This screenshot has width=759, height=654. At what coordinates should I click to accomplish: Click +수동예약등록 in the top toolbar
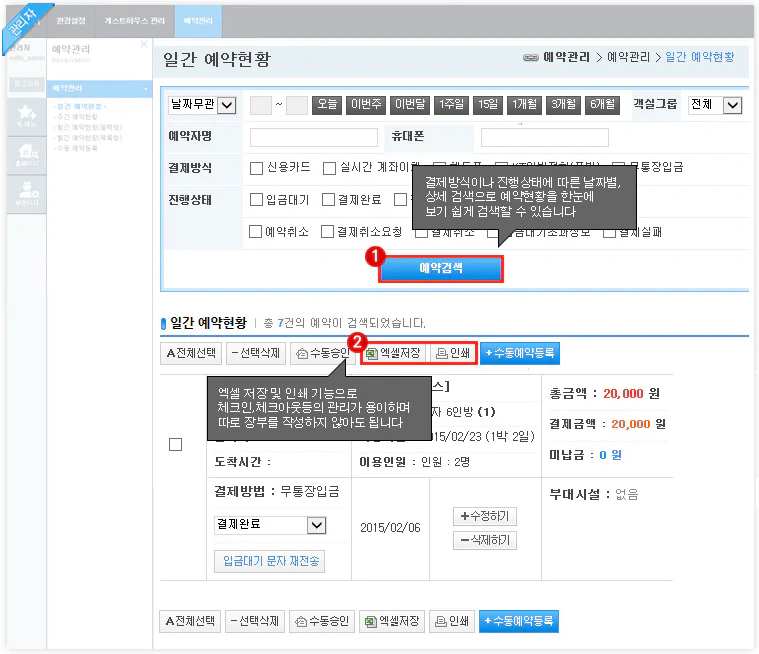click(x=520, y=353)
